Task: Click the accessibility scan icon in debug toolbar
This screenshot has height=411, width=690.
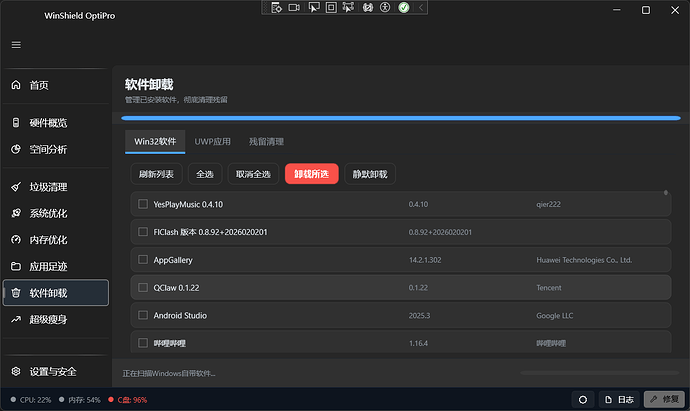Action: [385, 7]
